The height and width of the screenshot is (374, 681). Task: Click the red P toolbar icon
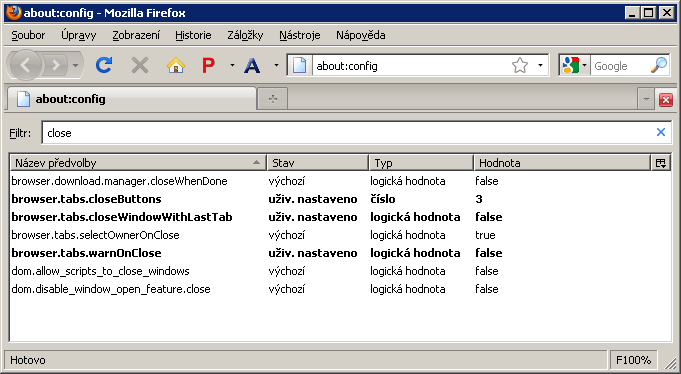pyautogui.click(x=208, y=66)
